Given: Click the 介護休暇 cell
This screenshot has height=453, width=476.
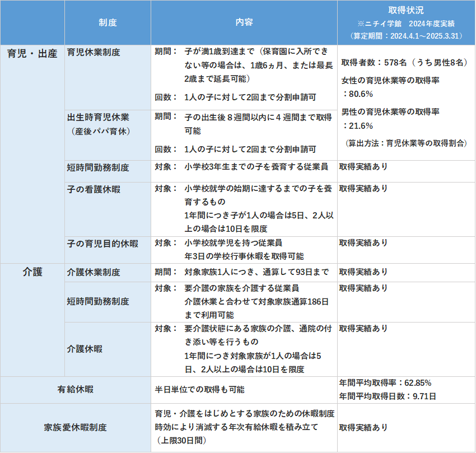Looking at the screenshot, I should click(x=85, y=349).
